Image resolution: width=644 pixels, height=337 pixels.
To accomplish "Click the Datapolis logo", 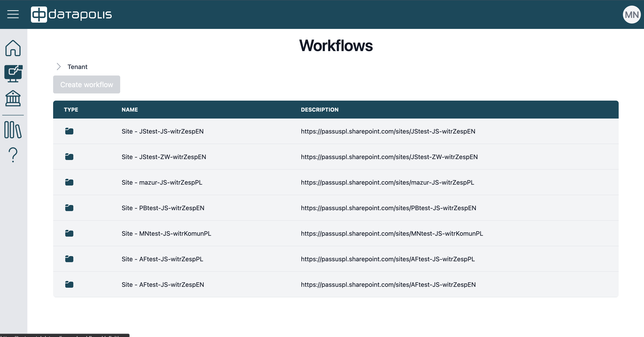I will coord(71,15).
